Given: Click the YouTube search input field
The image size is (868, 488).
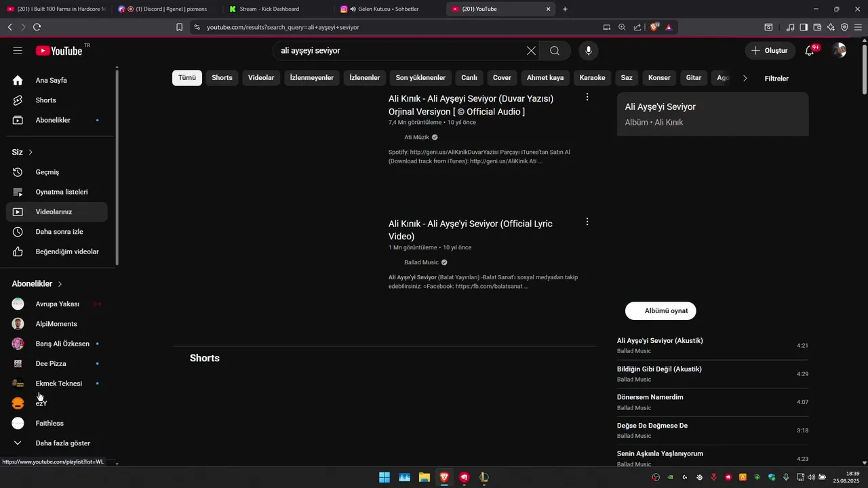Looking at the screenshot, I should pyautogui.click(x=400, y=51).
